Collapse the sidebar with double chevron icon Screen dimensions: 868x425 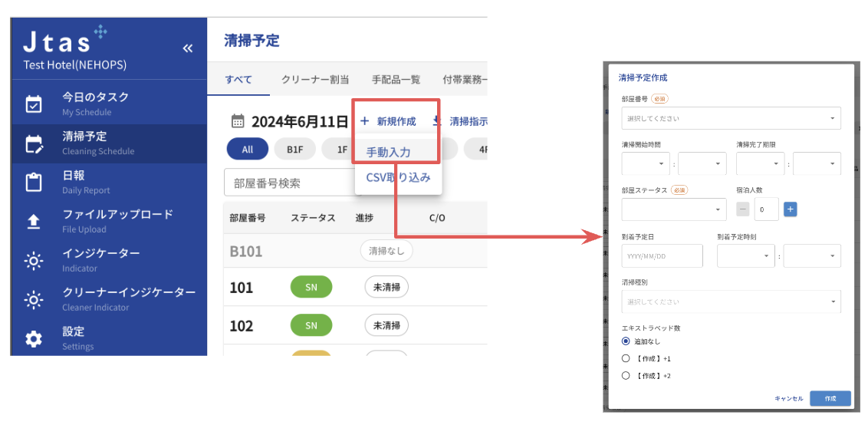click(188, 48)
